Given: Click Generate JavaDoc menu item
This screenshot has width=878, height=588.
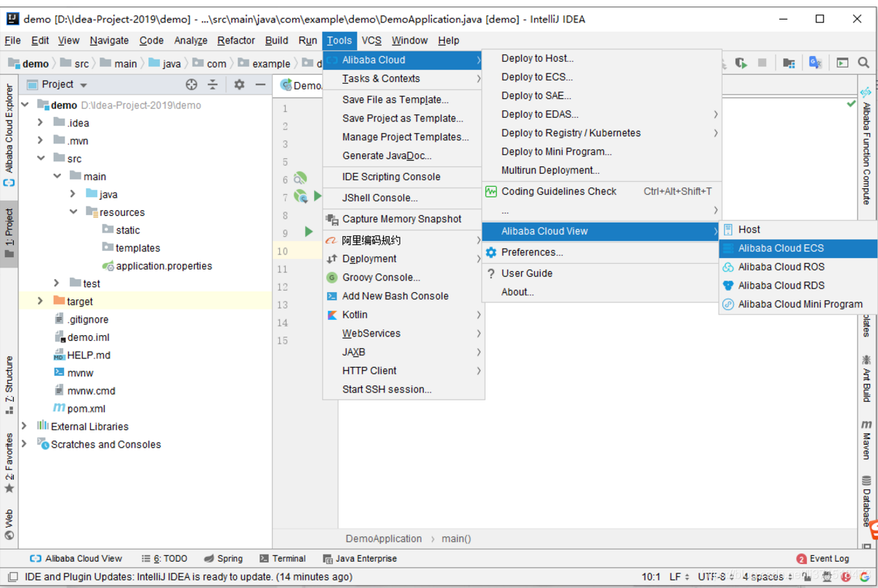Looking at the screenshot, I should 403,156.
